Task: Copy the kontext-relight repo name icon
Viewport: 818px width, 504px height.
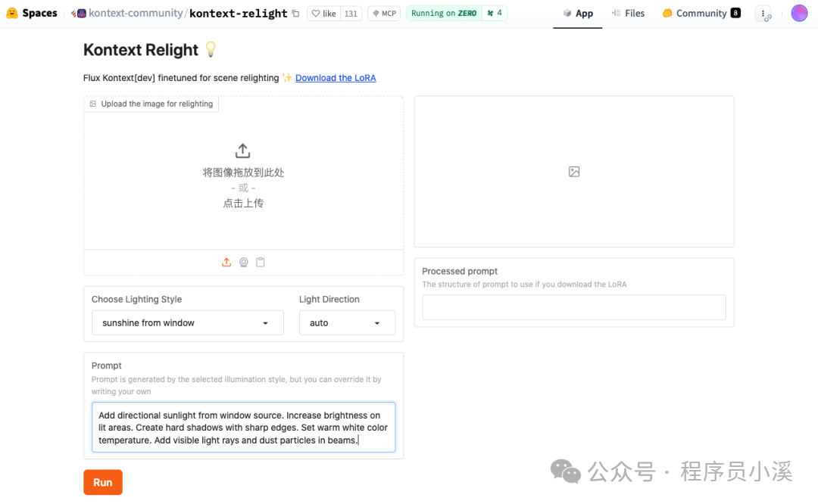Action: (x=295, y=14)
